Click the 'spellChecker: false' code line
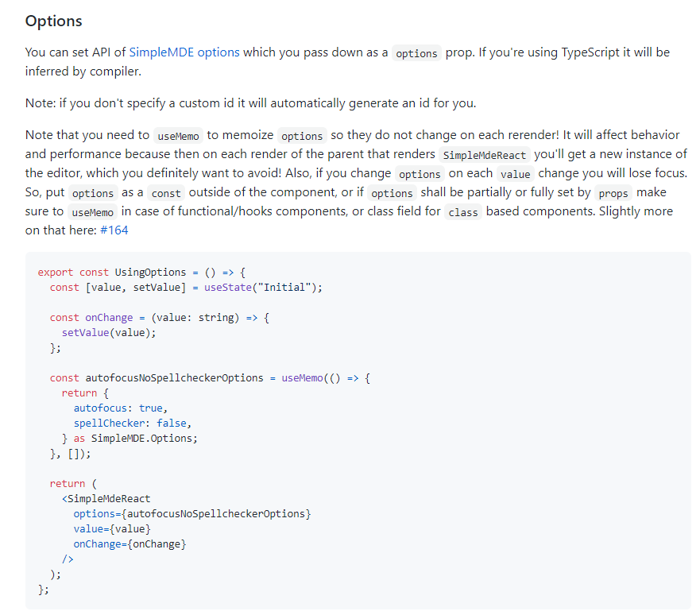This screenshot has height=615, width=700. [x=133, y=423]
